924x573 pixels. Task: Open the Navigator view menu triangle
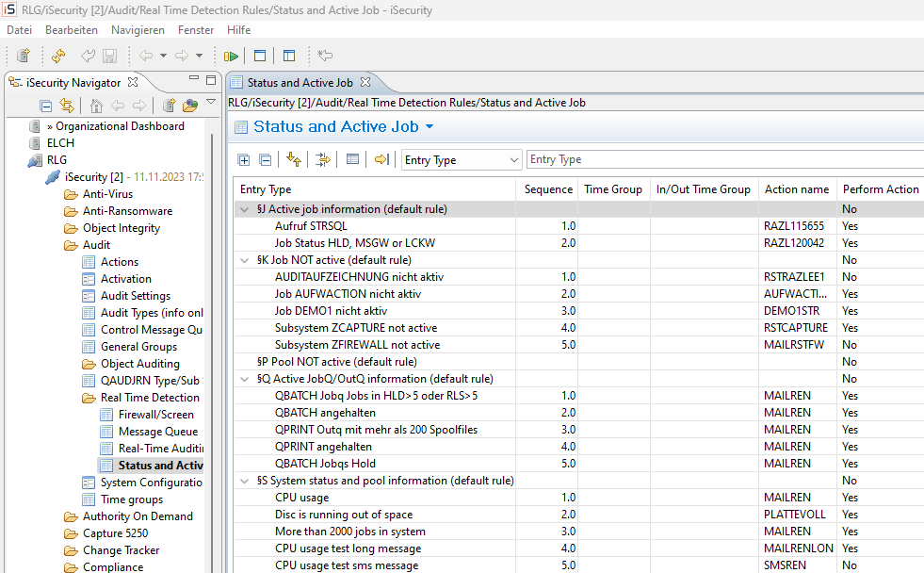coord(211,103)
